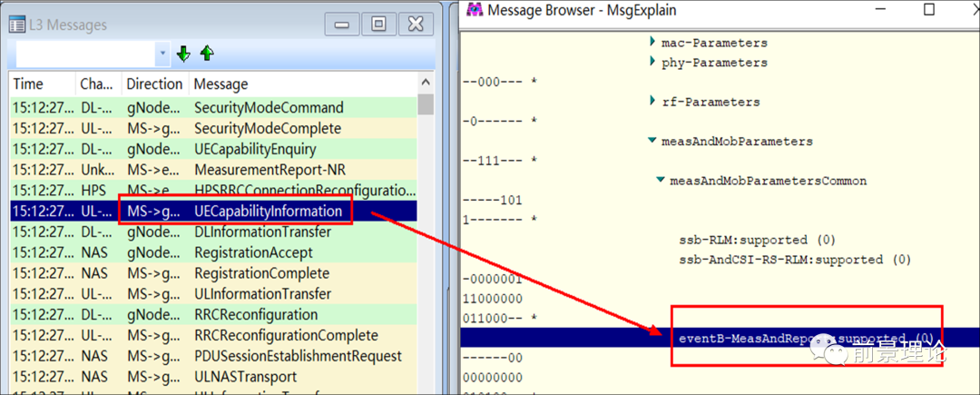Click the L3 Messages window icon
980x395 pixels.
[x=17, y=25]
